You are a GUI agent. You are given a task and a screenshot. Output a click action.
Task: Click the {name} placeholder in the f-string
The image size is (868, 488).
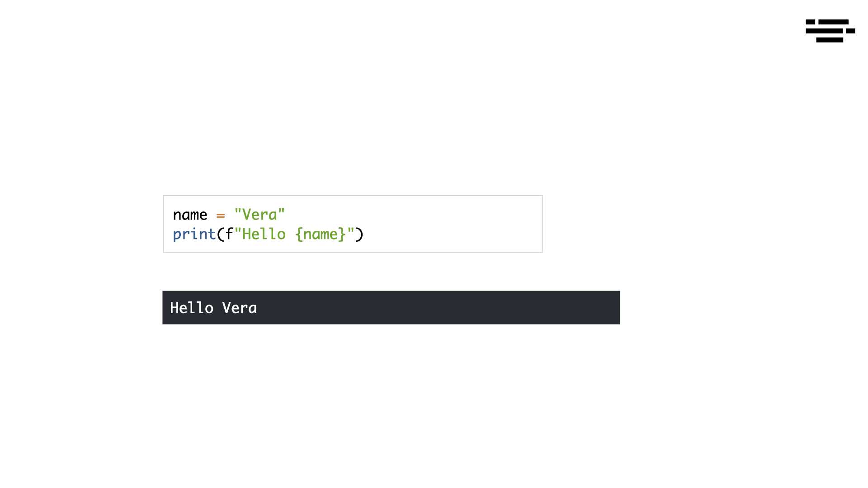(321, 234)
